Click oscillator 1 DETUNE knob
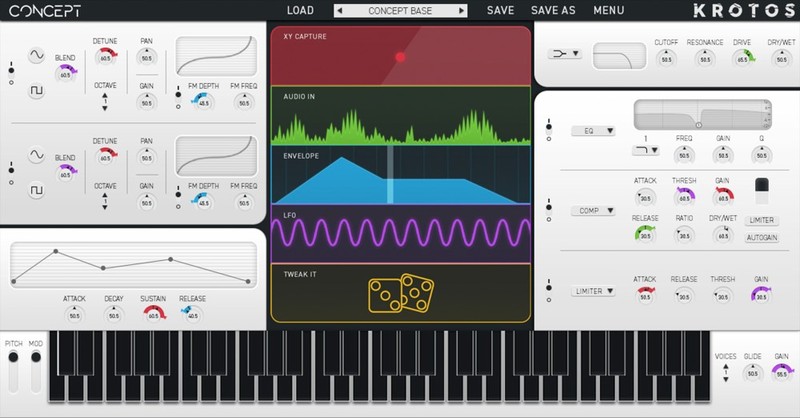 106,58
